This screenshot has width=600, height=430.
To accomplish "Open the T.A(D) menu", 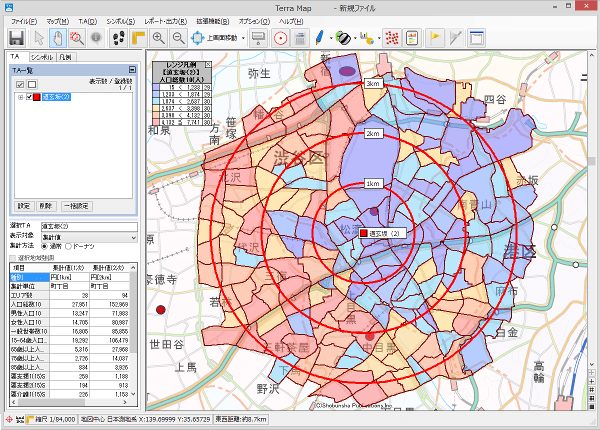I will [x=88, y=21].
